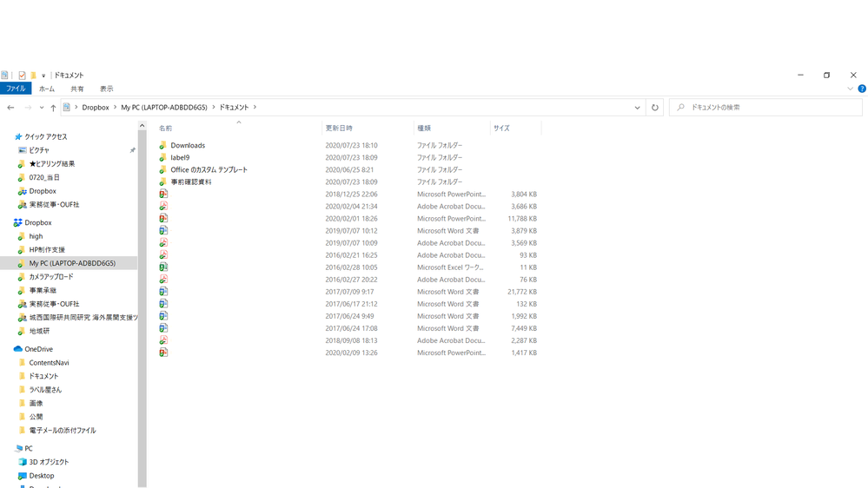Viewport: 868px width, 488px height.
Task: Open the Quick Access Toolbar customize dropdown
Action: click(x=43, y=76)
